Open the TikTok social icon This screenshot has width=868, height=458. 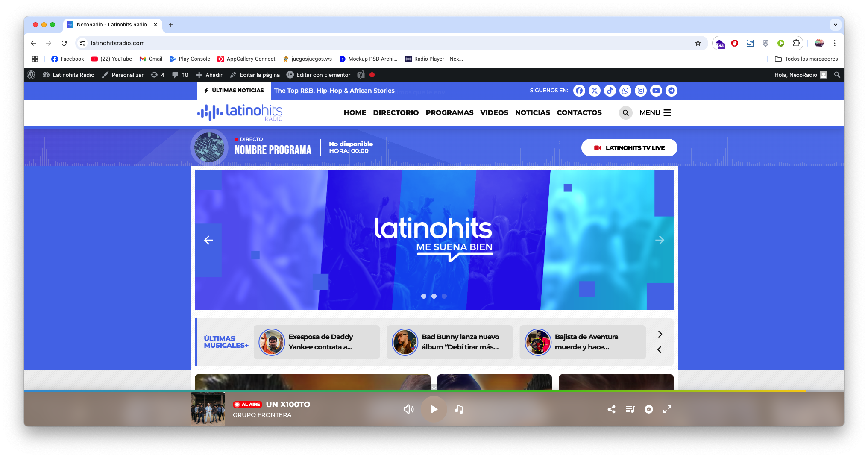pos(610,91)
